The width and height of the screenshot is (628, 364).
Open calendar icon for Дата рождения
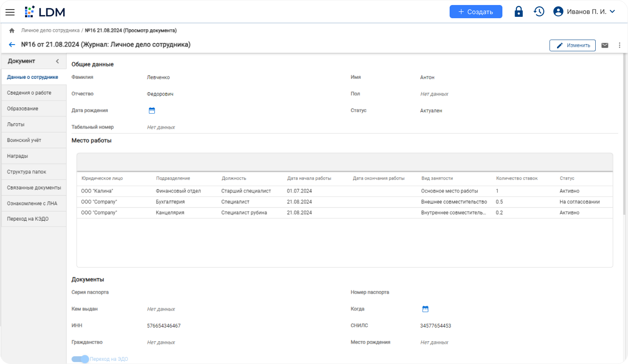tap(152, 110)
